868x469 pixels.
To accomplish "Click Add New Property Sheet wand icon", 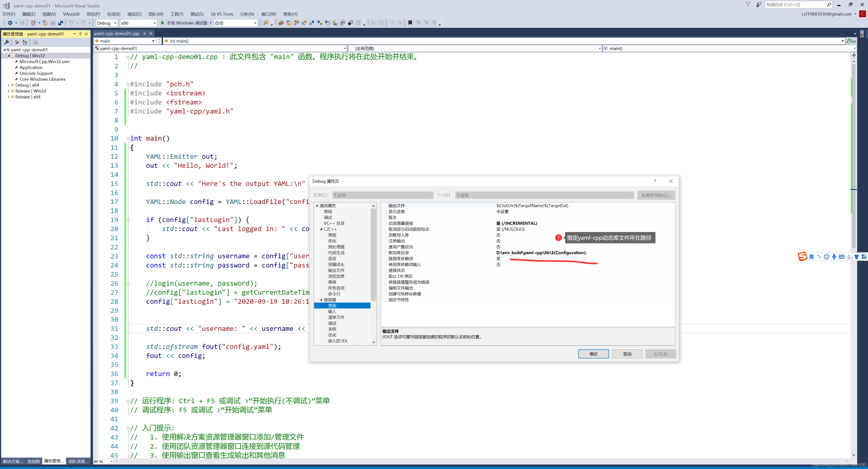I will [17, 42].
